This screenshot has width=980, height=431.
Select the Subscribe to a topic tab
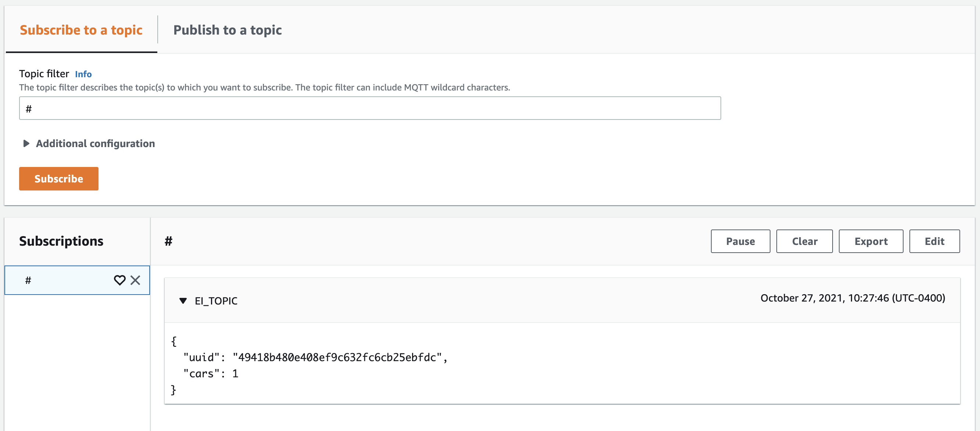click(81, 30)
